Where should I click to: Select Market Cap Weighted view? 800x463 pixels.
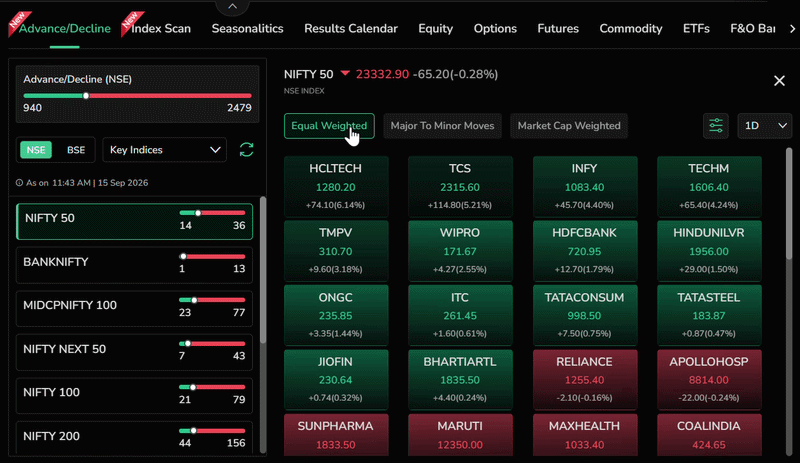[x=569, y=126]
